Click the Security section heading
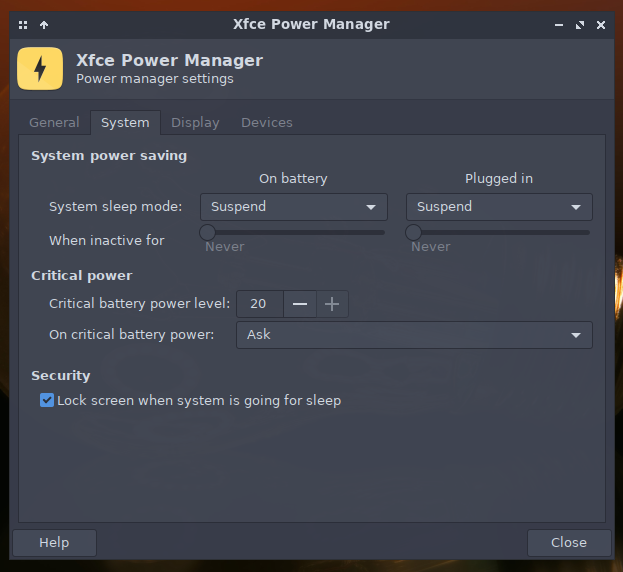The height and width of the screenshot is (572, 623). [61, 376]
